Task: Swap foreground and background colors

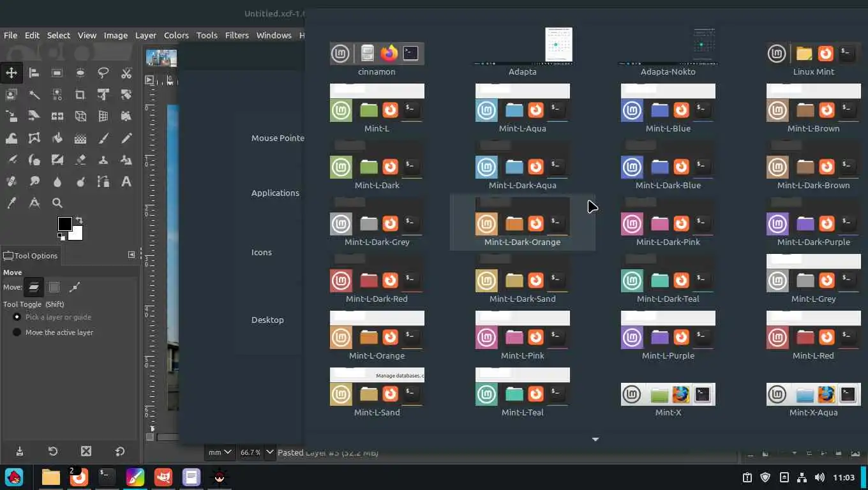Action: point(79,220)
